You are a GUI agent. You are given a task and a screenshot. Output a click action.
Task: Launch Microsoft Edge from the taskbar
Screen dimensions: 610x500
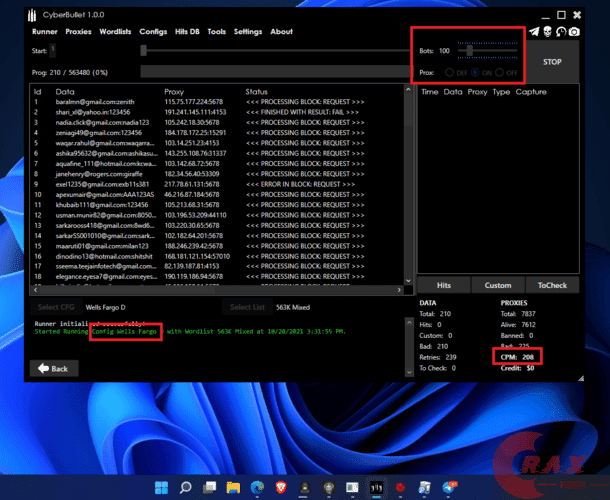tap(257, 487)
